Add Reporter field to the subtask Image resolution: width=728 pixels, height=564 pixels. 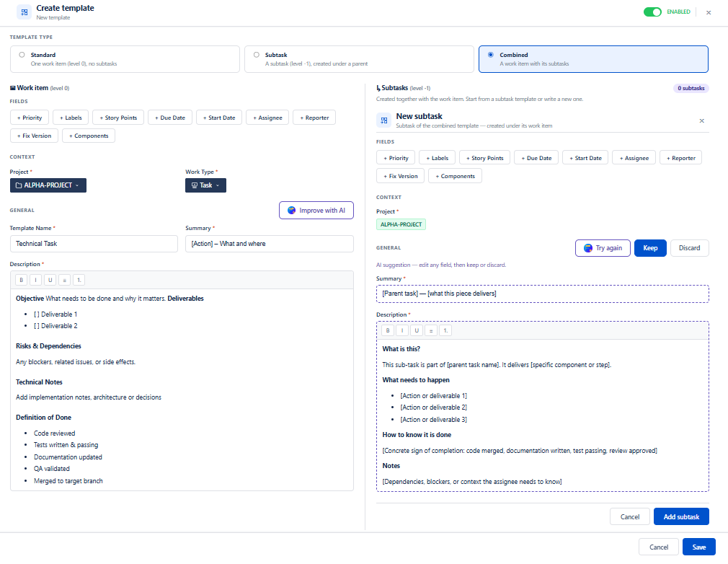(680, 158)
